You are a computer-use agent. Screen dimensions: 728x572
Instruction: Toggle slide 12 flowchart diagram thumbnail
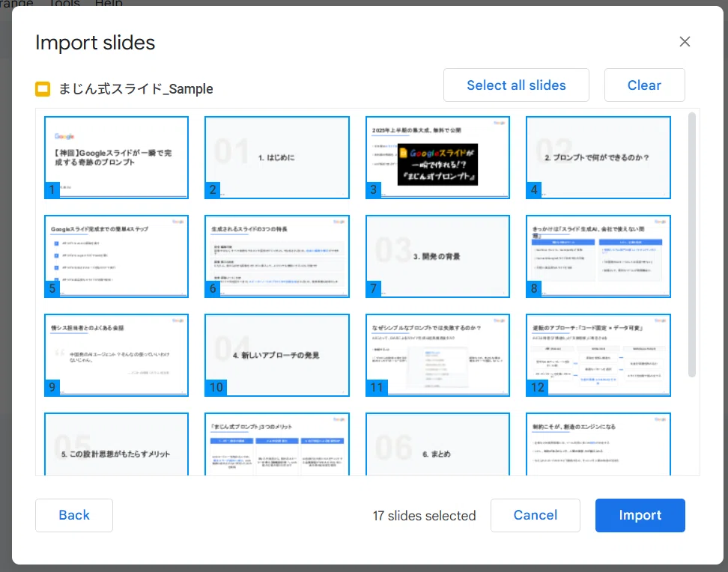598,355
